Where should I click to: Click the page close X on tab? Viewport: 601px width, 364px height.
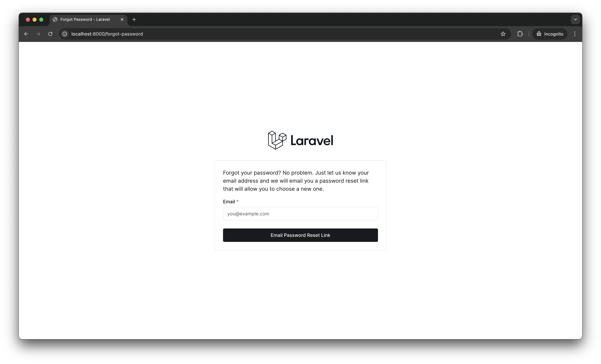click(x=121, y=19)
